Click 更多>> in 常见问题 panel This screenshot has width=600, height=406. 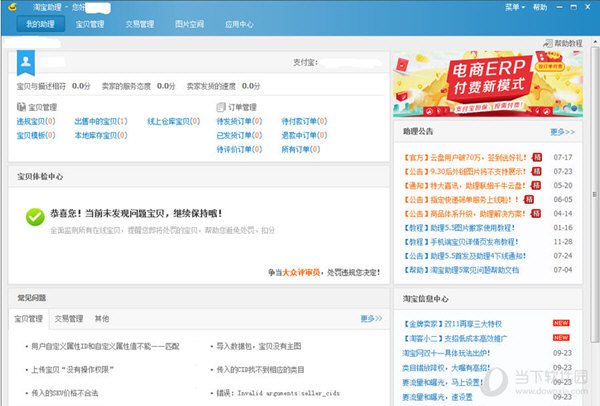tap(371, 318)
